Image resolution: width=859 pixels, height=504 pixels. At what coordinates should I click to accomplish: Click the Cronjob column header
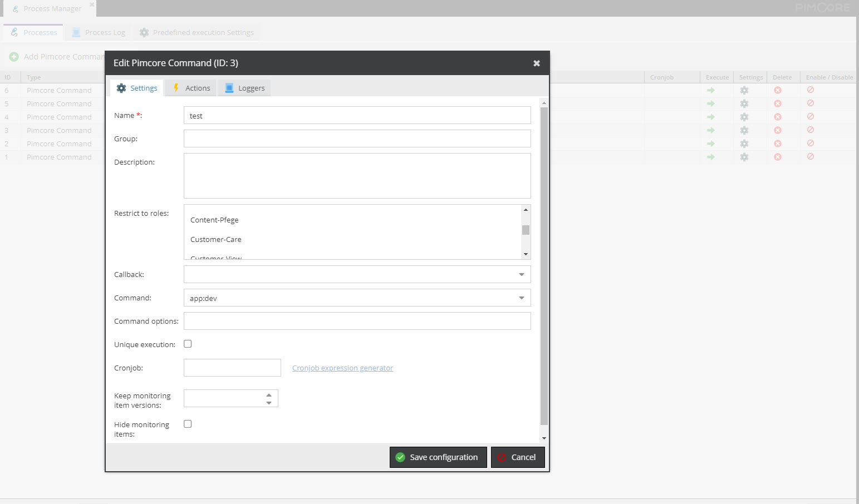[x=672, y=77]
